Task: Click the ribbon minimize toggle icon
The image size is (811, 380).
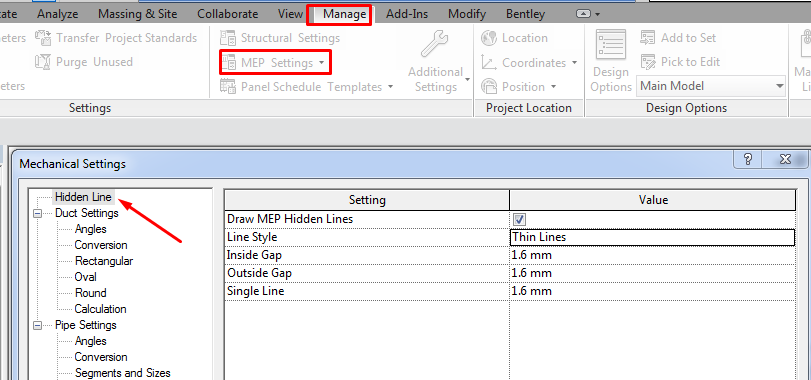Action: tap(583, 14)
